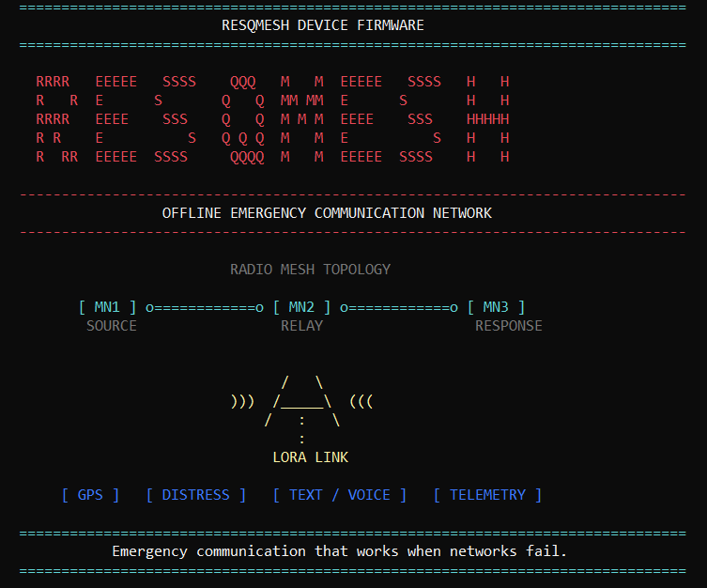Click the [ DISTRESS ] feature tag
The image size is (707, 588).
(x=196, y=495)
